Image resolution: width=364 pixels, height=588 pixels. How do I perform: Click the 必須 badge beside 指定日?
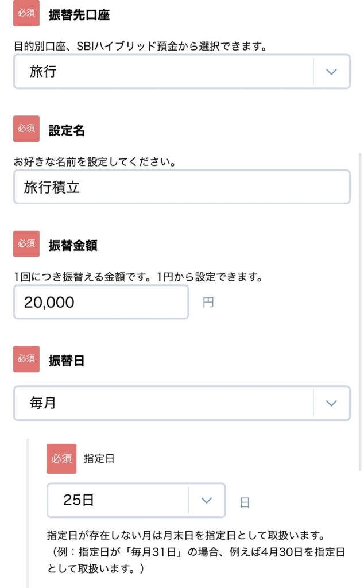tap(61, 458)
